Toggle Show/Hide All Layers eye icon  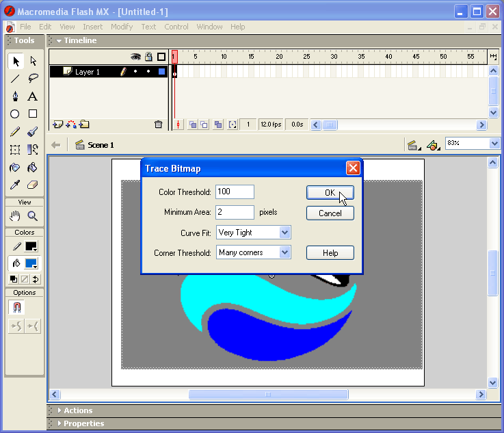pos(135,57)
